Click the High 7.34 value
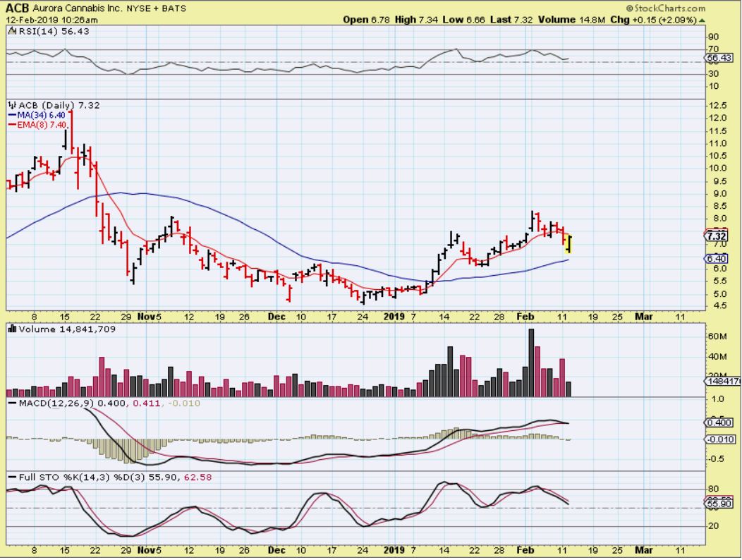This screenshot has height=560, width=742. tap(416, 20)
